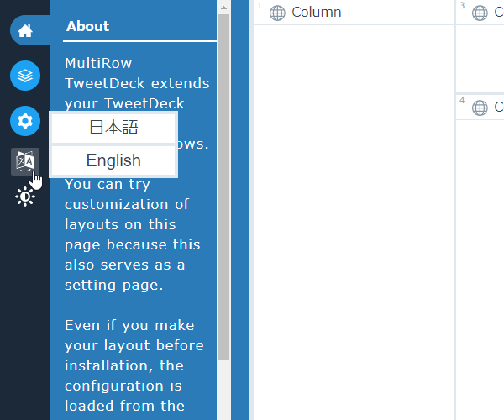Screen dimensions: 504x420
Task: Click the number 1 column index label
Action: tap(260, 6)
